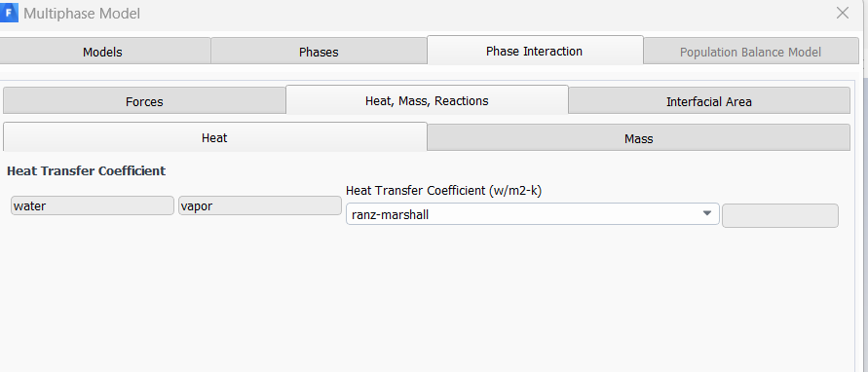This screenshot has height=372, width=868.
Task: Click the Heat Transfer Coefficient (w/m2-k) label
Action: [x=444, y=191]
